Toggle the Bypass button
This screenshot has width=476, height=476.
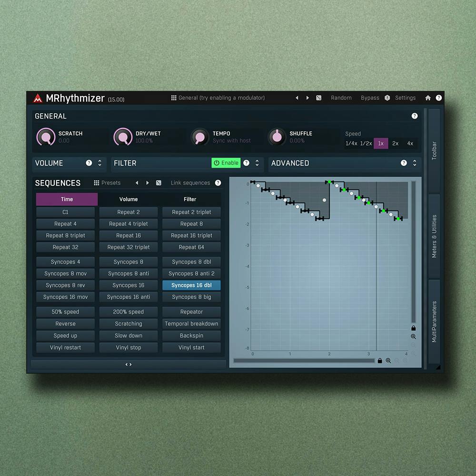(370, 98)
